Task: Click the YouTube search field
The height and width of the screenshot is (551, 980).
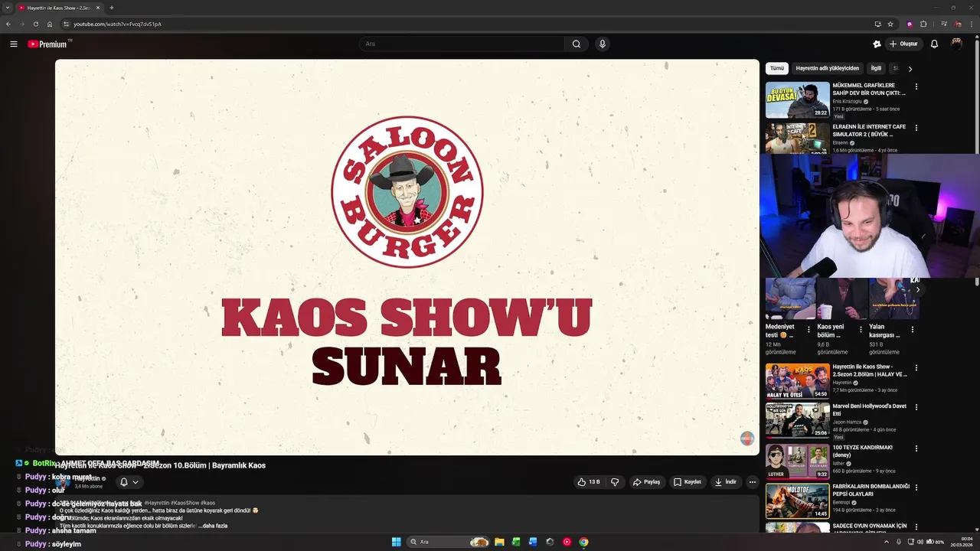Action: [x=462, y=44]
